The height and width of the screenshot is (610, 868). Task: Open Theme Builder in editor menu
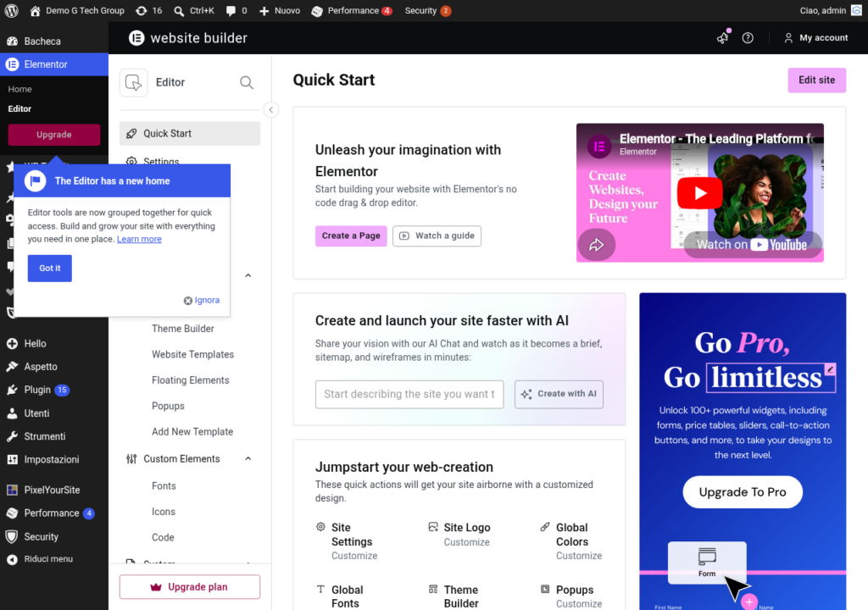coord(183,328)
